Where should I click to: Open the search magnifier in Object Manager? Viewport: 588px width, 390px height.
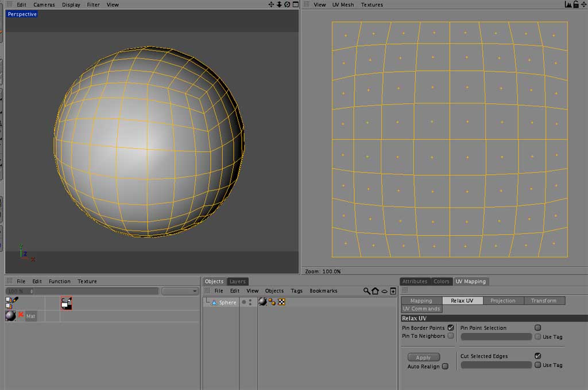pyautogui.click(x=366, y=291)
